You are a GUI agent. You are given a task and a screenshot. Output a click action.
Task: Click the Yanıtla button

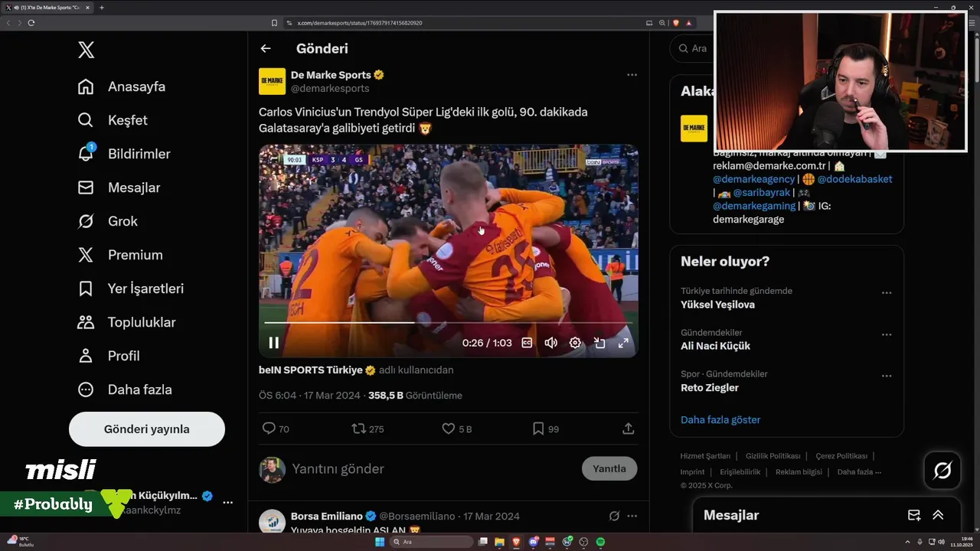click(609, 468)
